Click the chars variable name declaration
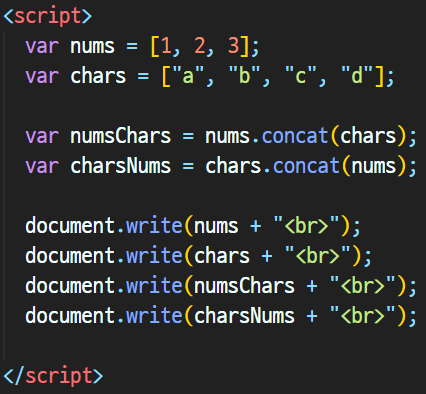Image resolution: width=426 pixels, height=394 pixels. pyautogui.click(x=98, y=76)
